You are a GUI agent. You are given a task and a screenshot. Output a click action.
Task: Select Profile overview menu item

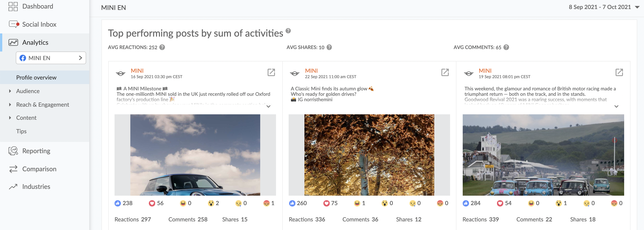(x=36, y=77)
